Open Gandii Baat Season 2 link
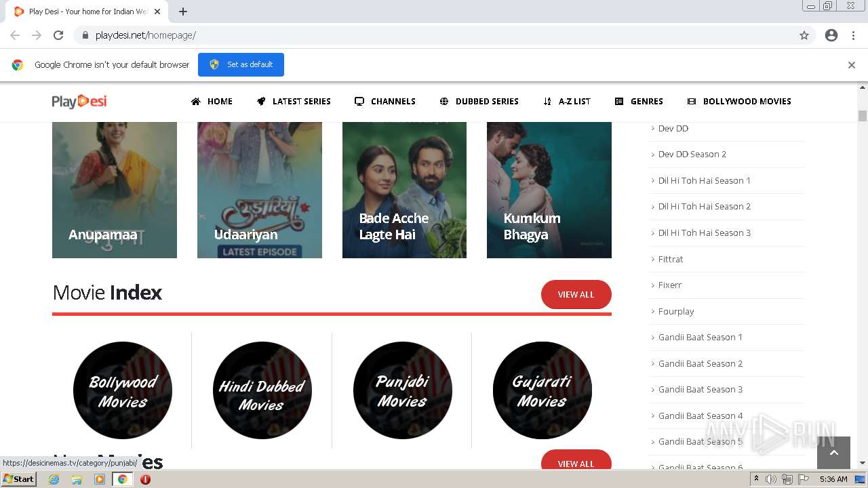Viewport: 868px width, 488px height. click(701, 363)
